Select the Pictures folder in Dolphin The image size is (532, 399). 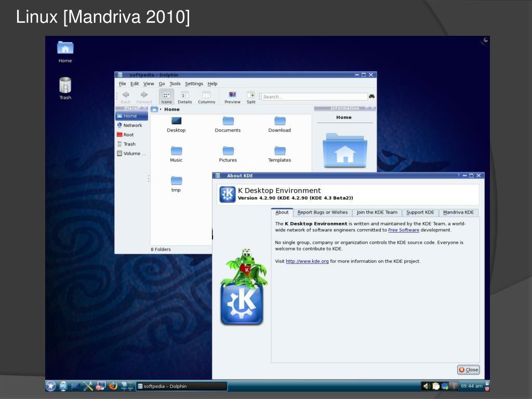(228, 154)
